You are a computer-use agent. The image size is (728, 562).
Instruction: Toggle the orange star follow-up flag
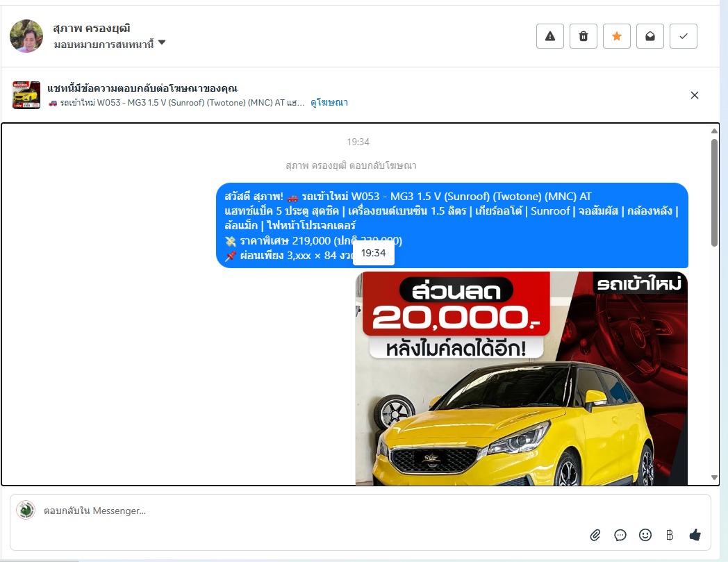tap(617, 36)
